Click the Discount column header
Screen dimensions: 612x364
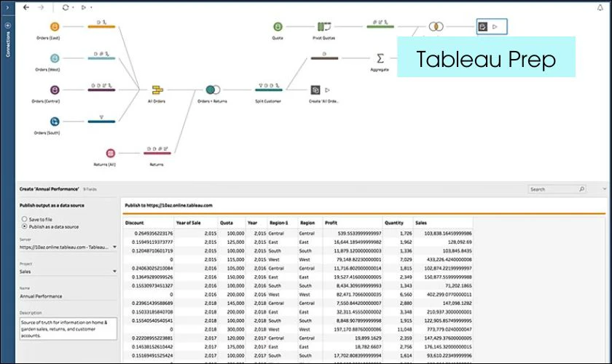coord(134,223)
